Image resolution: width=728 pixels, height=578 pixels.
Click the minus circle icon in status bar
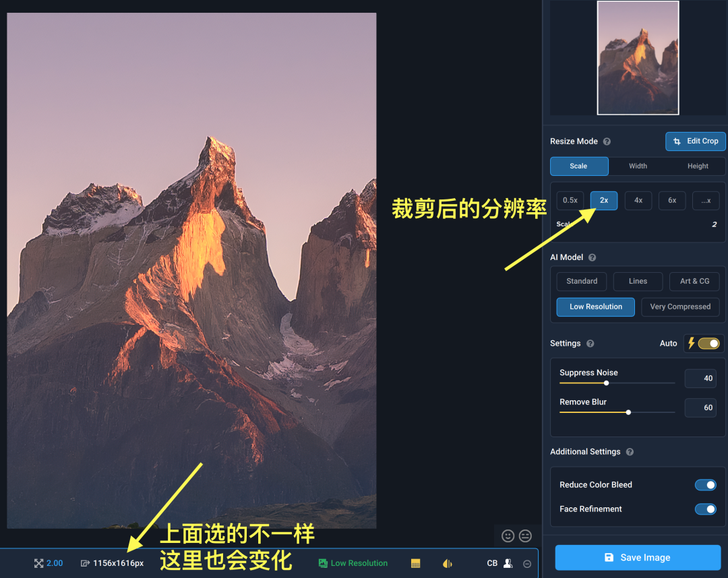[527, 564]
